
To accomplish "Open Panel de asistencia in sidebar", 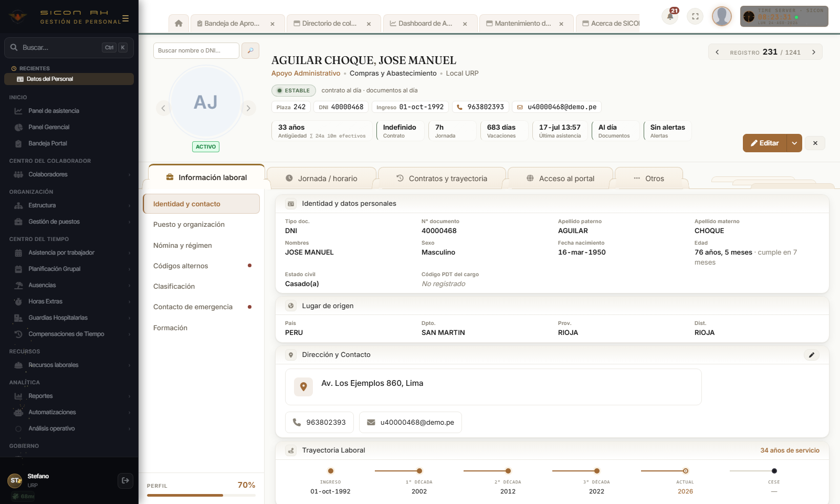I will click(69, 111).
